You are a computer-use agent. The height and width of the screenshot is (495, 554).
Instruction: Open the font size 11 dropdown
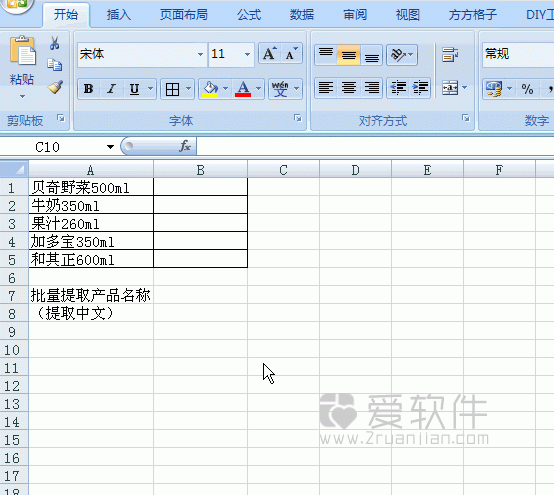click(x=247, y=54)
